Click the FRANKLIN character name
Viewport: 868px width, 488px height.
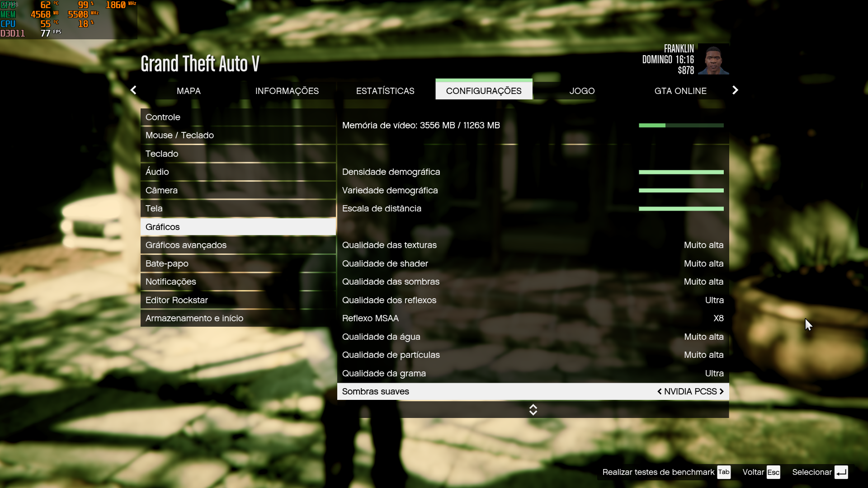click(679, 49)
